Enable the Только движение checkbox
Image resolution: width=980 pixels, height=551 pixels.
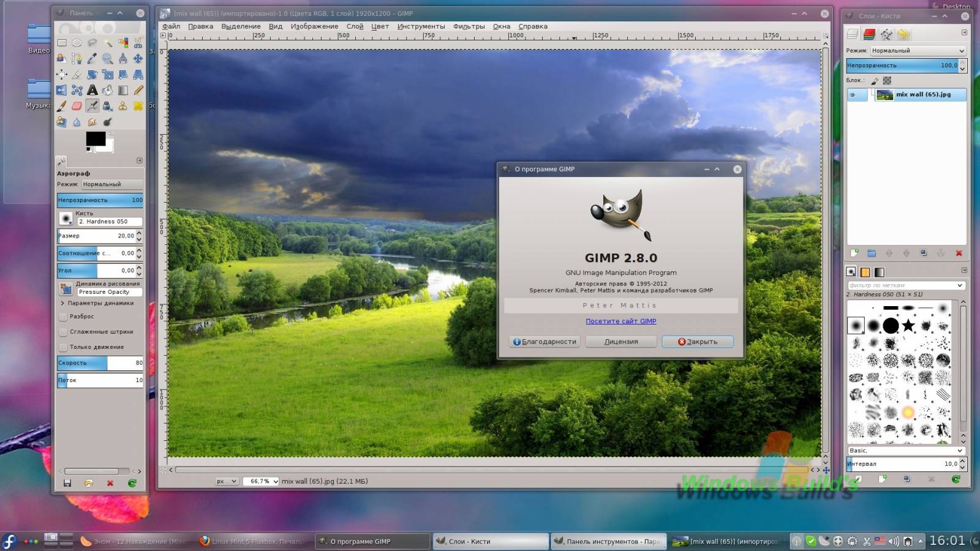(63, 347)
